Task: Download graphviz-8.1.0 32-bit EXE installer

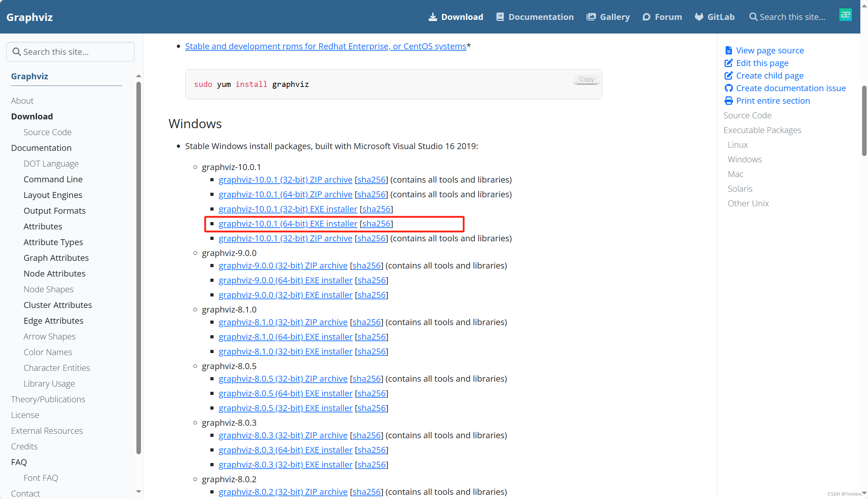Action: (285, 352)
